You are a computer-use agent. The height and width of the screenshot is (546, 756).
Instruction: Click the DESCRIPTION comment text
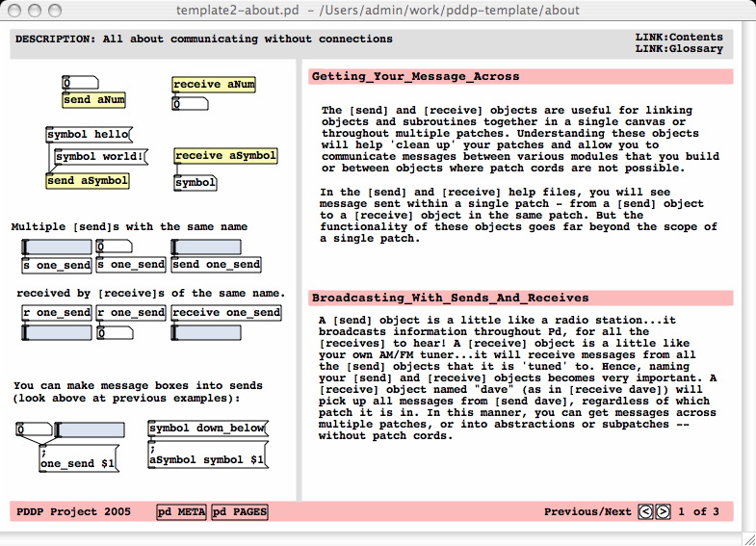click(204, 39)
